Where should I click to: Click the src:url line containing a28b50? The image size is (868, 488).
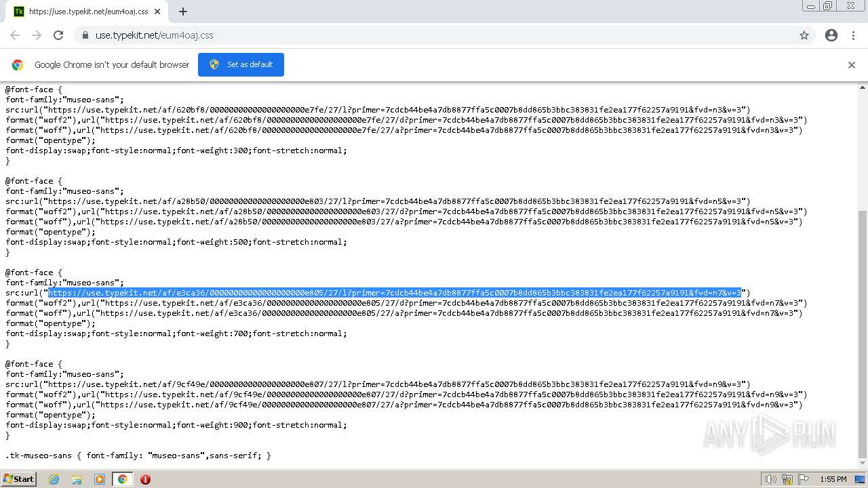pos(378,201)
